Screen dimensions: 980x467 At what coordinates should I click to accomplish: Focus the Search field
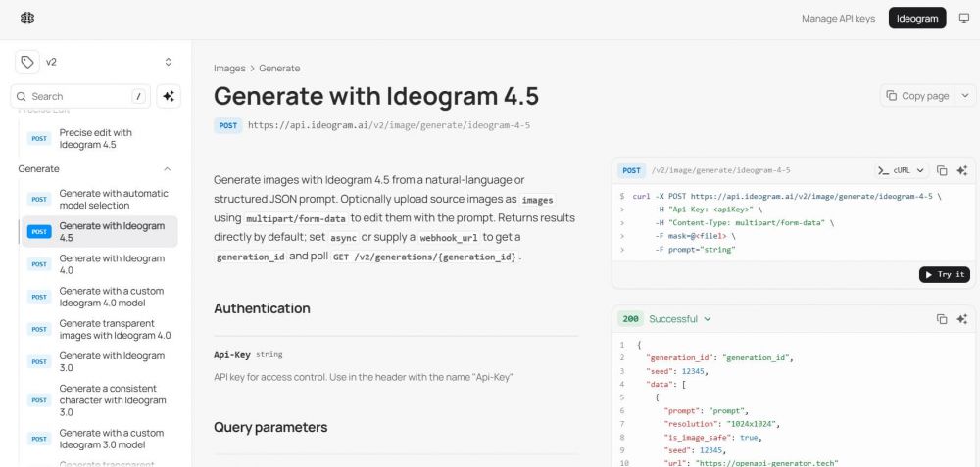click(x=80, y=96)
